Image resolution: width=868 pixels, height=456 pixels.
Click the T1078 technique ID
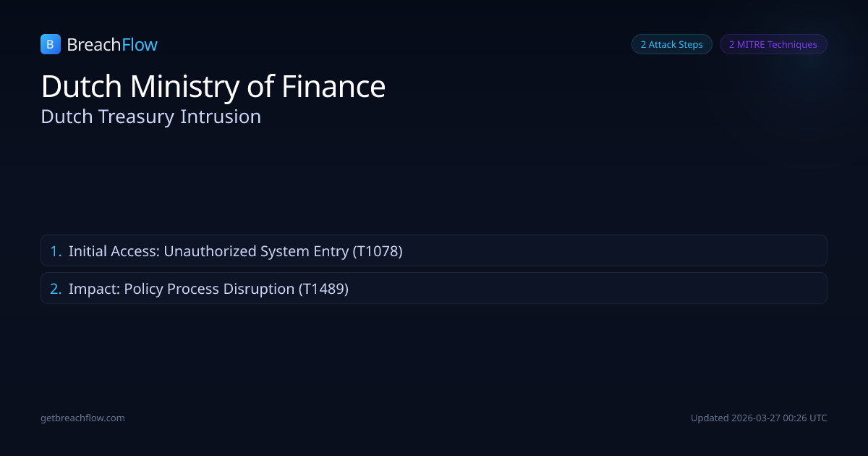[x=377, y=251]
